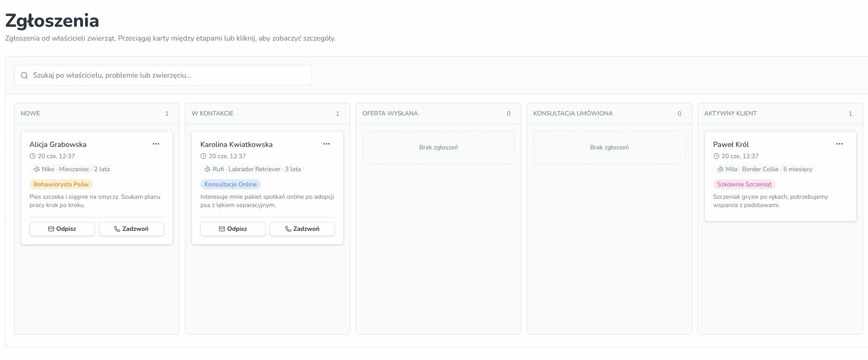Click the Zgłoszenia page heading
The width and height of the screenshot is (868, 360).
coord(52,21)
